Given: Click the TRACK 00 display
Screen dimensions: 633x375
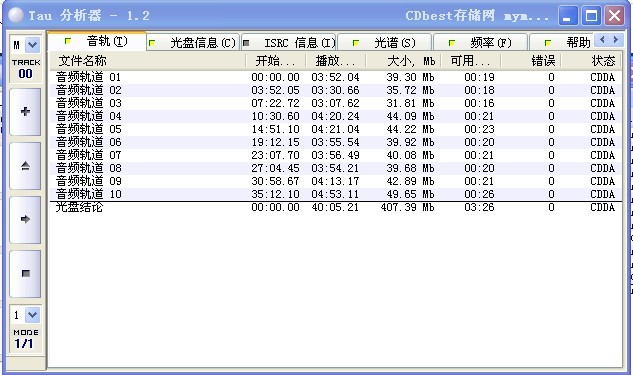Looking at the screenshot, I should point(25,69).
